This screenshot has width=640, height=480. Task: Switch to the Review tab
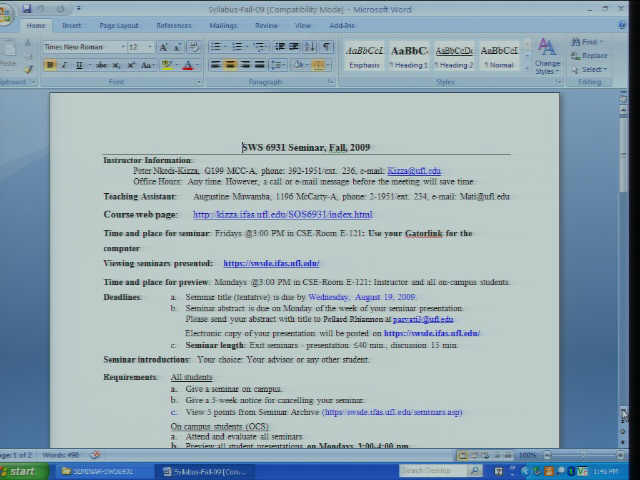[266, 25]
